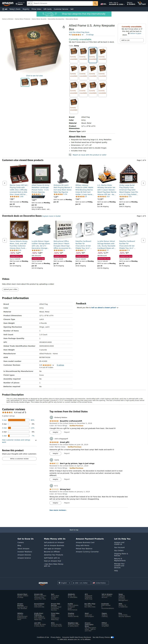Click the report an issue flag icon
Viewport: 148px width, 644px height.
click(x=70, y=155)
